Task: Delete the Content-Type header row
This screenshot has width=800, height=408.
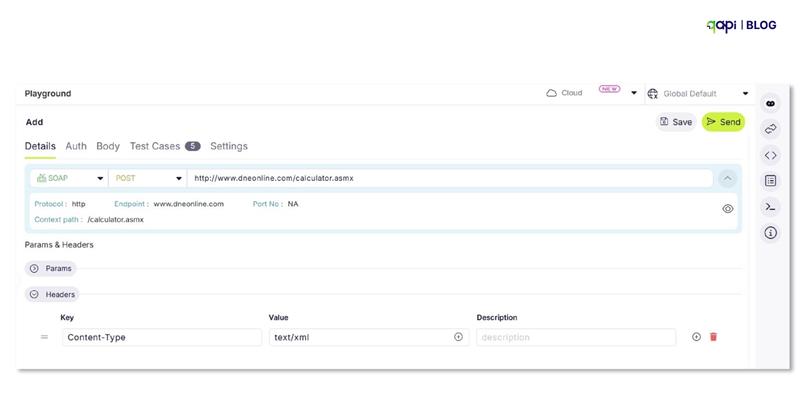Action: [713, 337]
